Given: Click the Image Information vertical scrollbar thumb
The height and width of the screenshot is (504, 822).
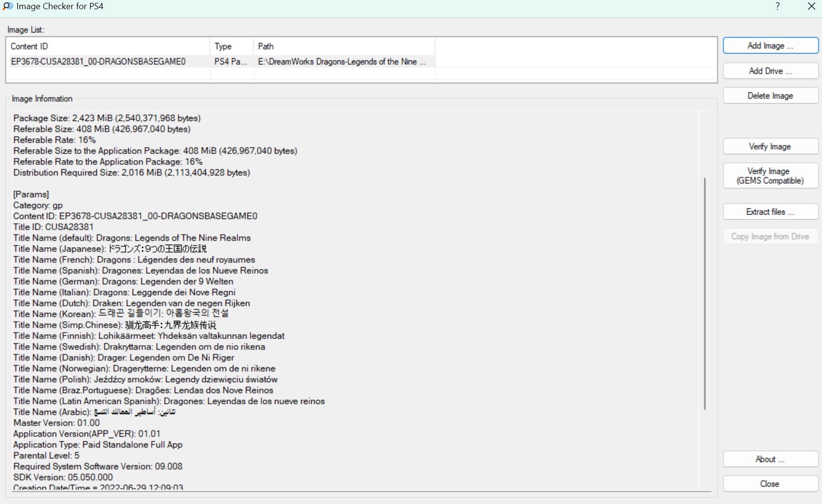Looking at the screenshot, I should coord(705,293).
